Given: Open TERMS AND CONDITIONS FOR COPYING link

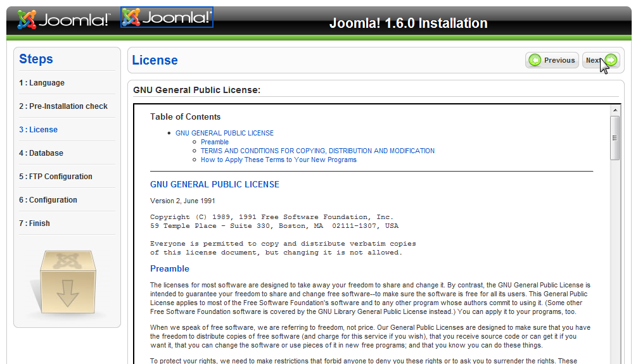Looking at the screenshot, I should 317,151.
